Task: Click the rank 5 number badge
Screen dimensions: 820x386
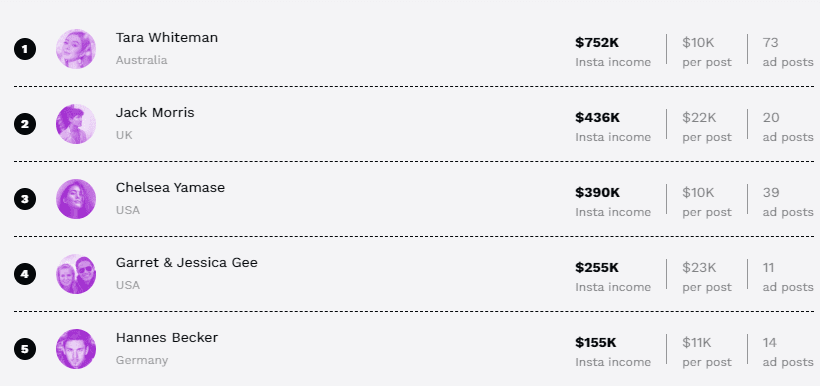Action: pos(25,349)
